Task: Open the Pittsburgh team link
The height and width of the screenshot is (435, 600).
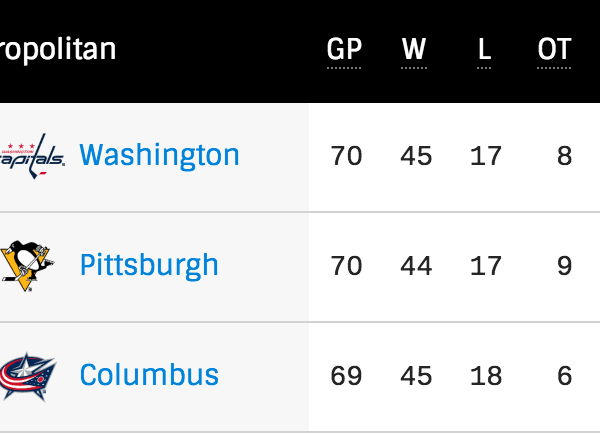Action: pos(148,265)
